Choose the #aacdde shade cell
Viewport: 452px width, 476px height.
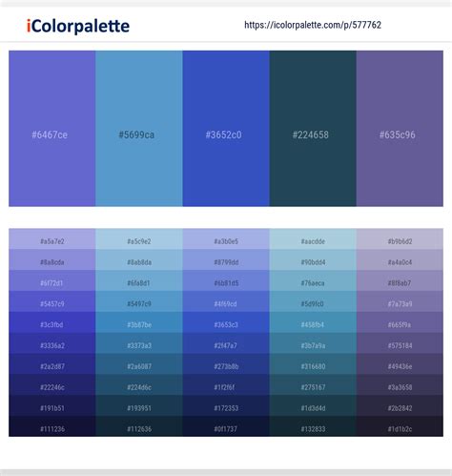tap(313, 238)
